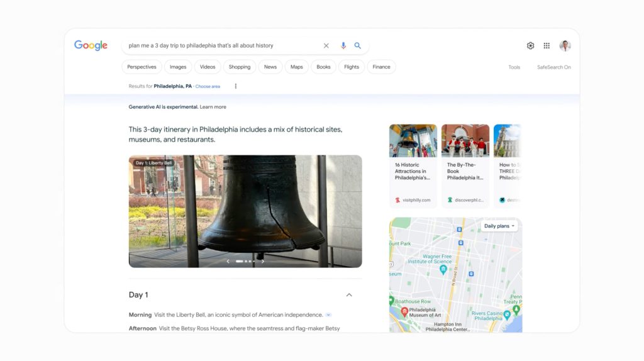Start voice search with microphone icon

click(x=343, y=46)
